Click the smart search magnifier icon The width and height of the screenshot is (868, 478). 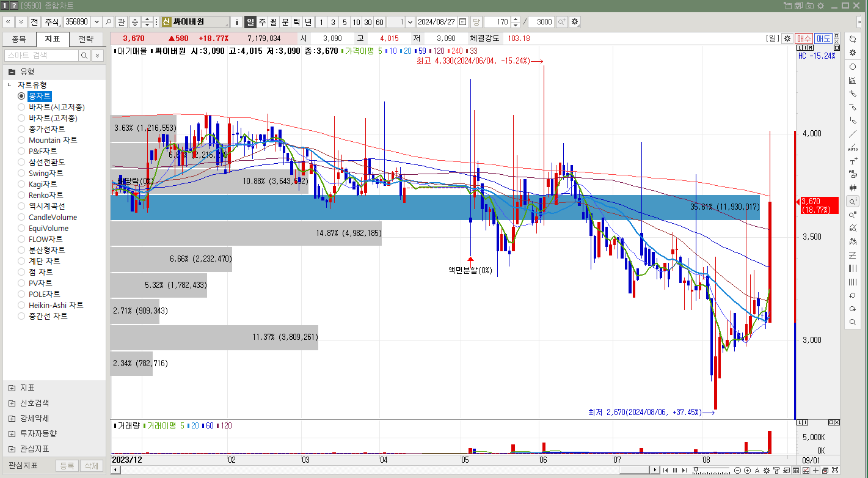pyautogui.click(x=85, y=56)
